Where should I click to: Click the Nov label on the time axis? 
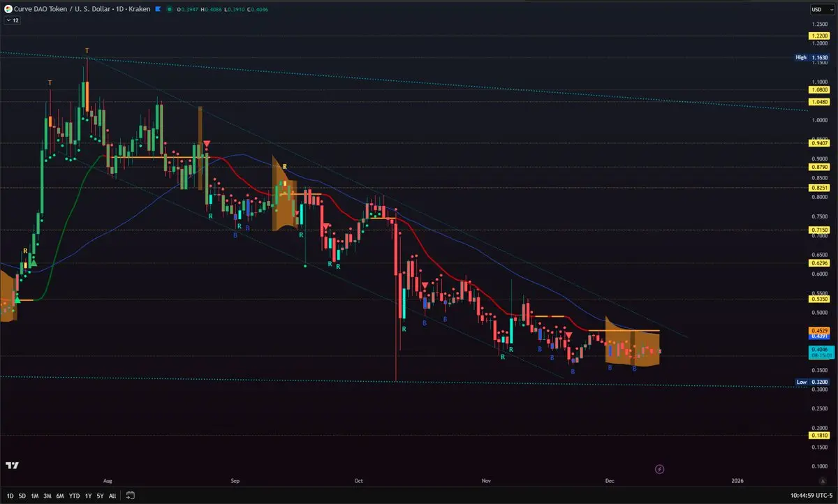(486, 481)
